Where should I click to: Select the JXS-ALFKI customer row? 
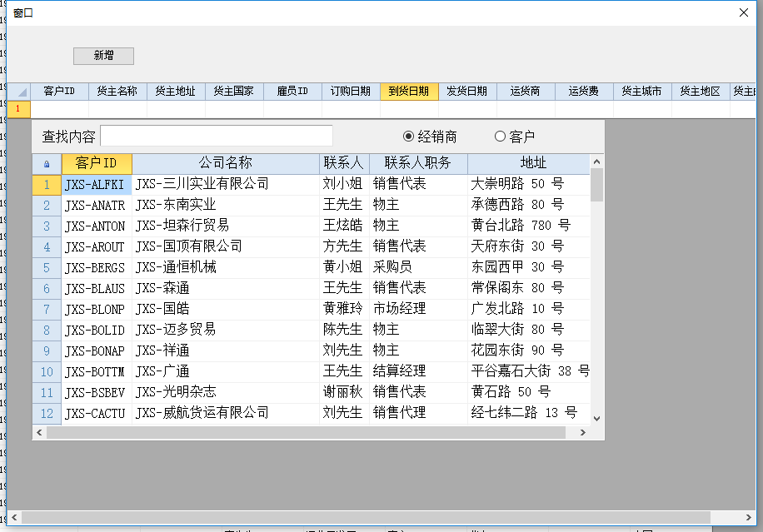[96, 184]
